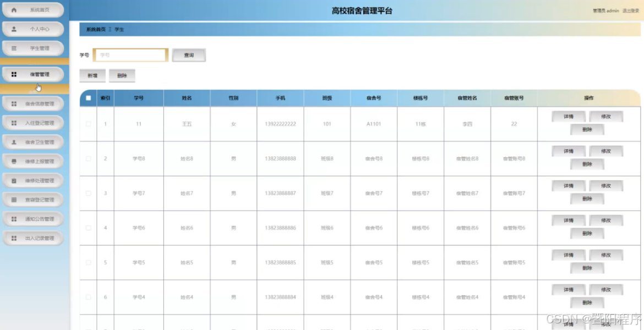Check the box for row 1 (王五)
The width and height of the screenshot is (644, 330).
88,124
